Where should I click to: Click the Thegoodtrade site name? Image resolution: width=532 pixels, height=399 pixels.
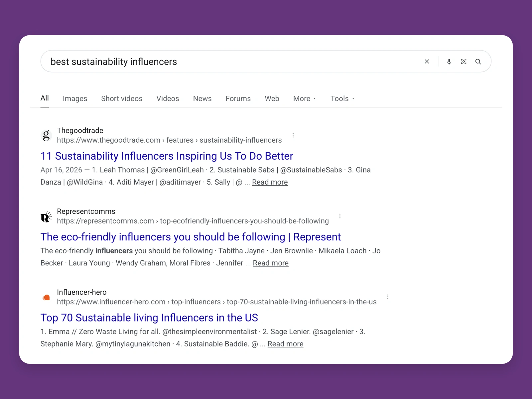[80, 130]
